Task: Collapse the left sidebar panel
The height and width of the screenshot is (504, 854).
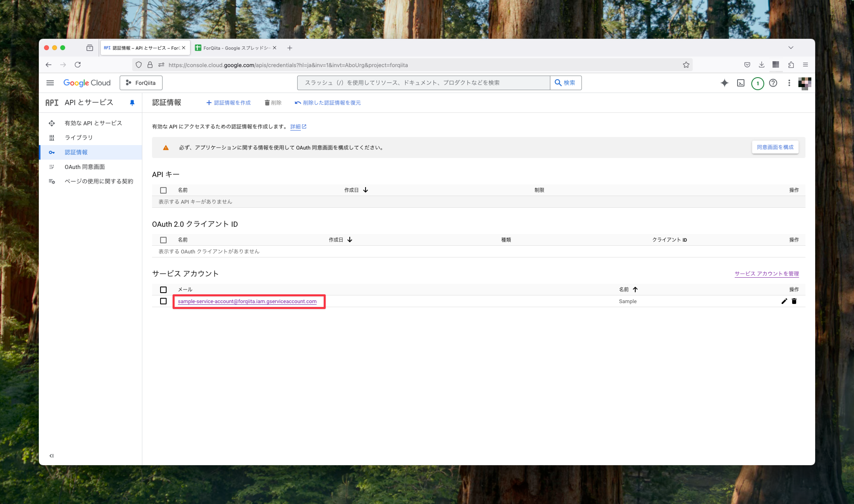Action: tap(51, 455)
